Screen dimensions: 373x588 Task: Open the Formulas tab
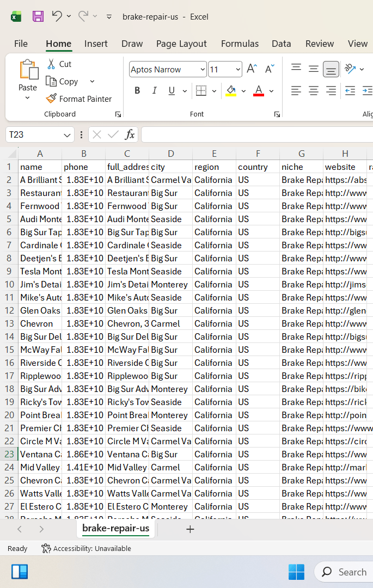coord(240,44)
